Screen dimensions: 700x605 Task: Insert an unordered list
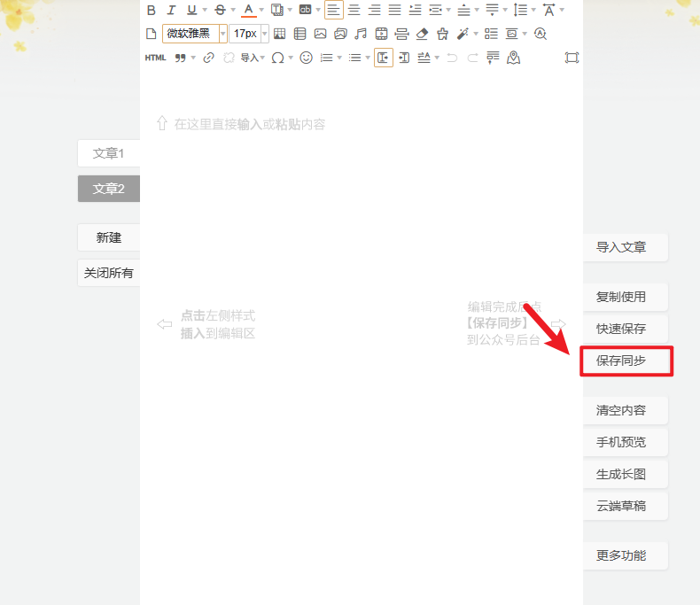click(x=355, y=58)
